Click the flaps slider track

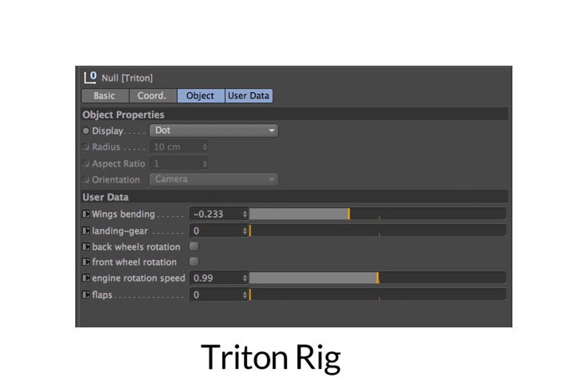(377, 294)
